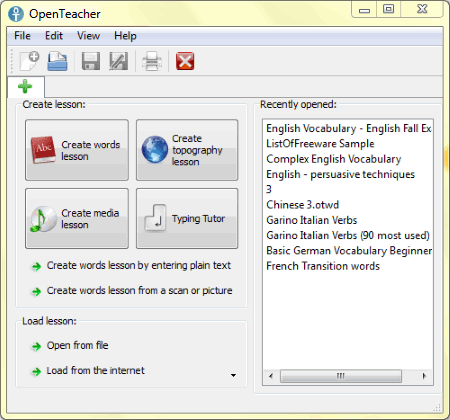Maximize the OpenTeacher window
Screen dimensions: 450x420
388,9
